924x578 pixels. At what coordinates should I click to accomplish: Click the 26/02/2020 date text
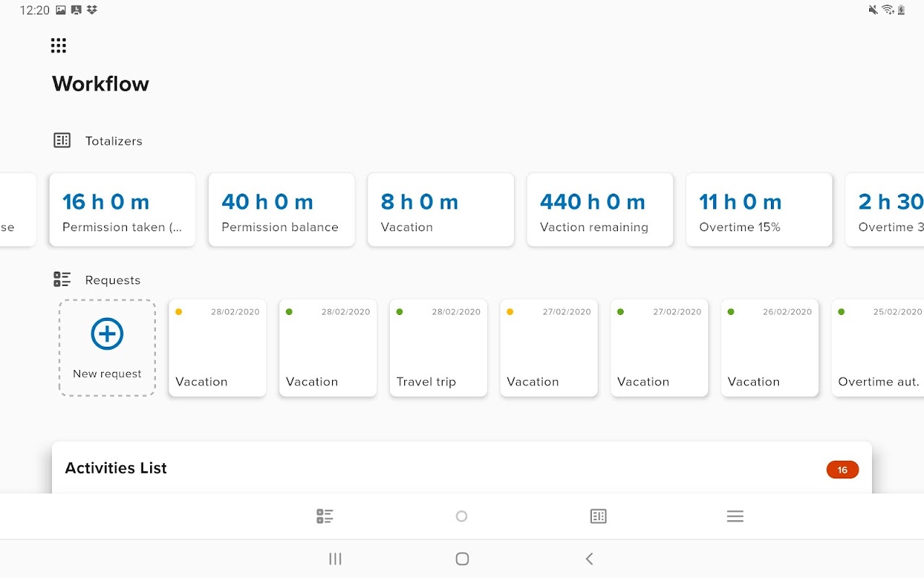click(x=788, y=312)
